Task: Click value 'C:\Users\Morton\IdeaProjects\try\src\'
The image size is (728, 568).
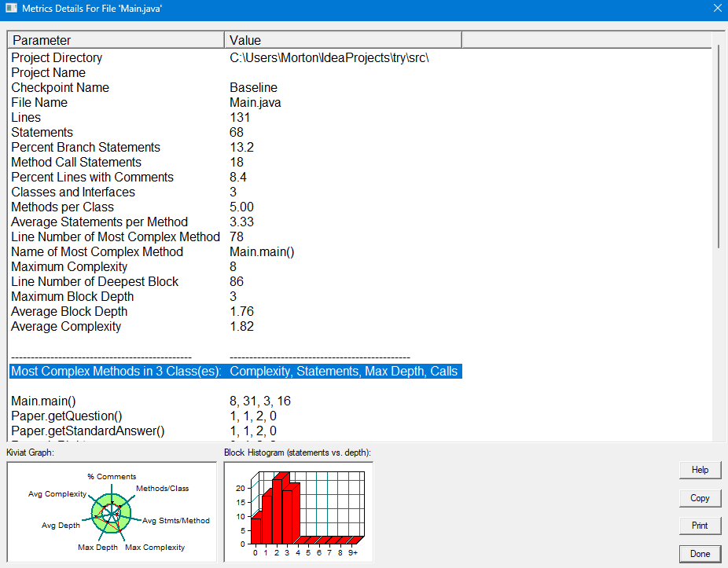Action: point(329,57)
